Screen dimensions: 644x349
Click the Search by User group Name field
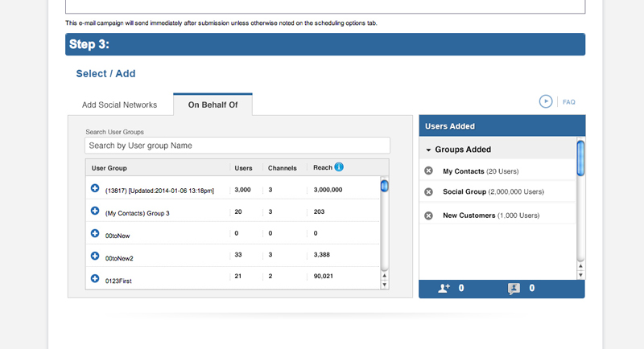click(x=237, y=146)
